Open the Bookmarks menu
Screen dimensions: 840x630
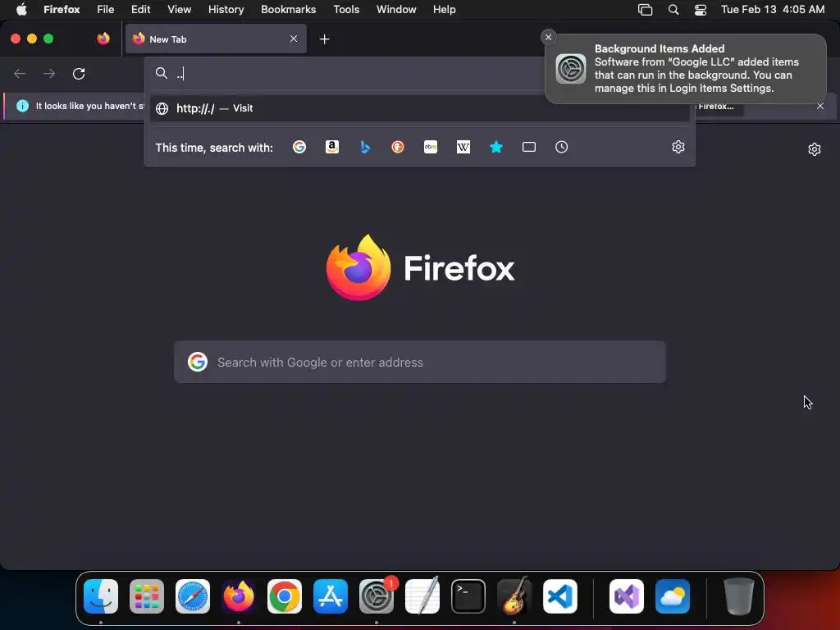point(288,9)
